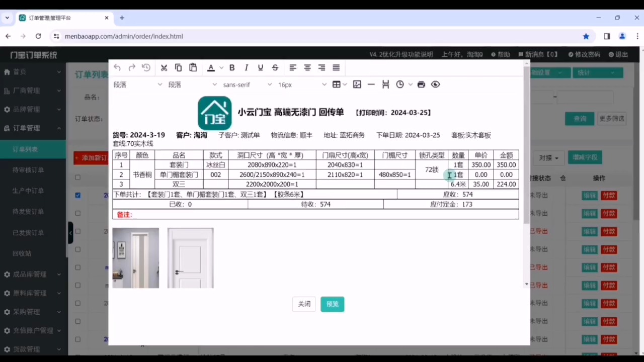The image size is (644, 362).
Task: Open the 帮助 help link
Action: 501,54
